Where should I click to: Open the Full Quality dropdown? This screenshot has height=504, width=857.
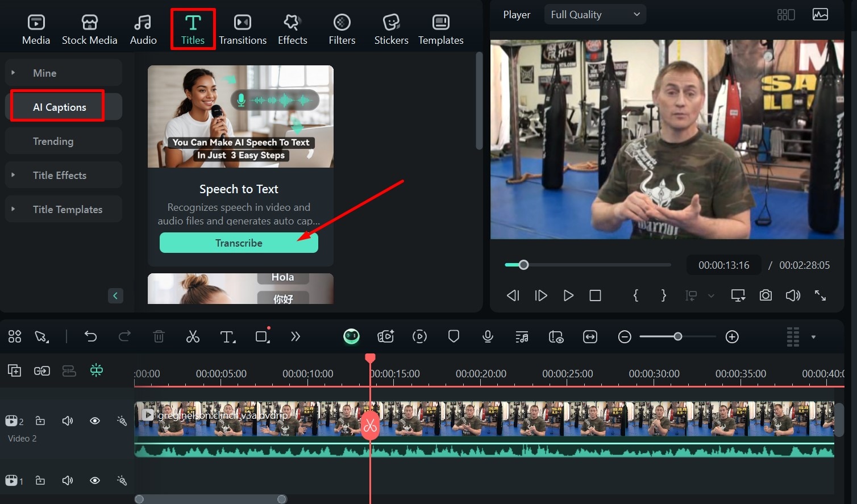click(595, 15)
